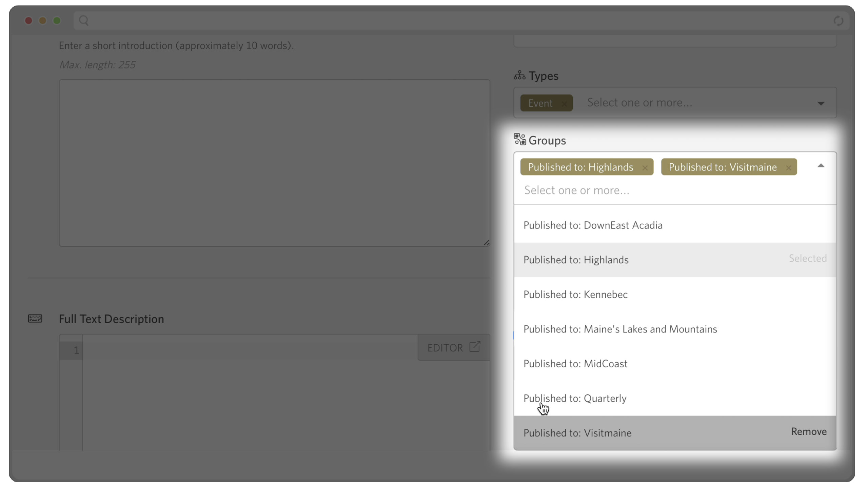The height and width of the screenshot is (488, 868).
Task: Remove the Published to: Highlands tag
Action: click(645, 168)
